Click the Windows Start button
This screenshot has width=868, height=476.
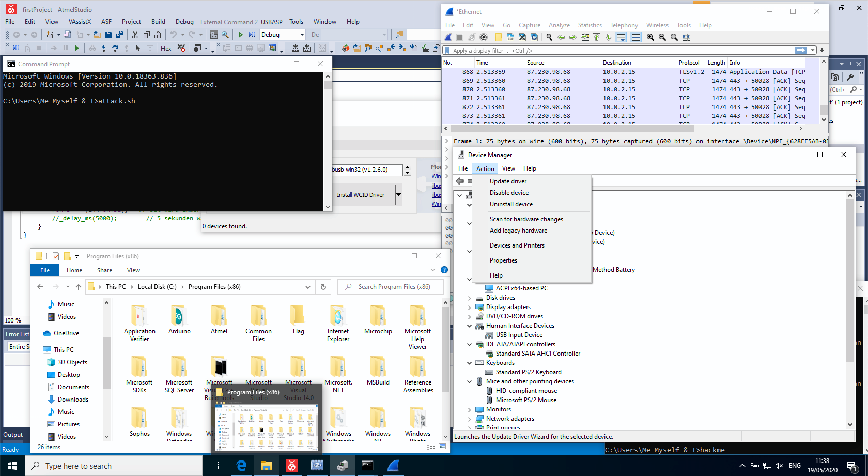click(x=12, y=466)
